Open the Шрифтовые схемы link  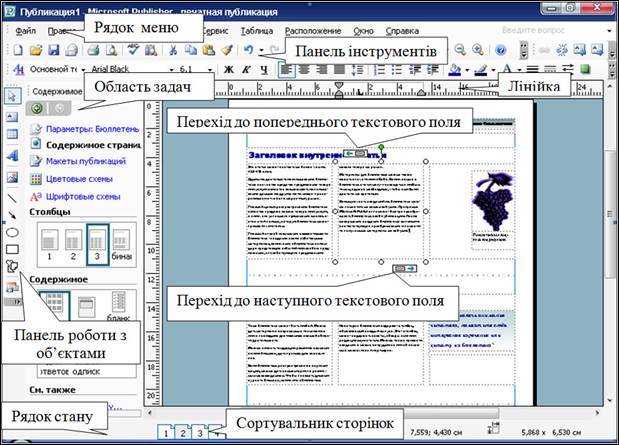[x=78, y=196]
